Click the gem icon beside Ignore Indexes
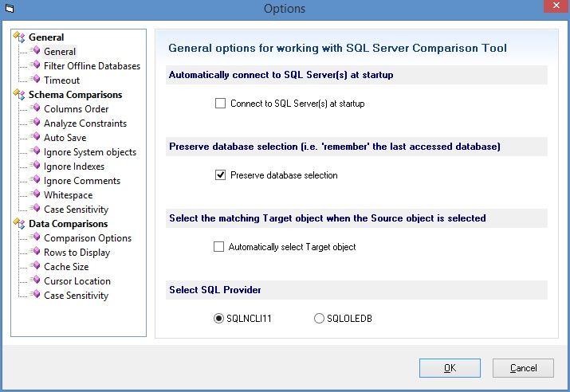Screen dimensions: 570x392 (x=36, y=165)
